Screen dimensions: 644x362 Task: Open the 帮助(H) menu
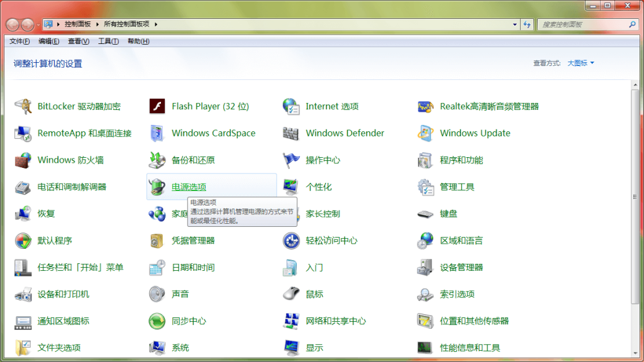point(138,41)
